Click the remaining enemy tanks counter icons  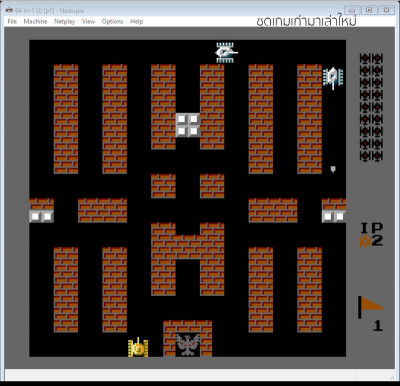pos(371,107)
